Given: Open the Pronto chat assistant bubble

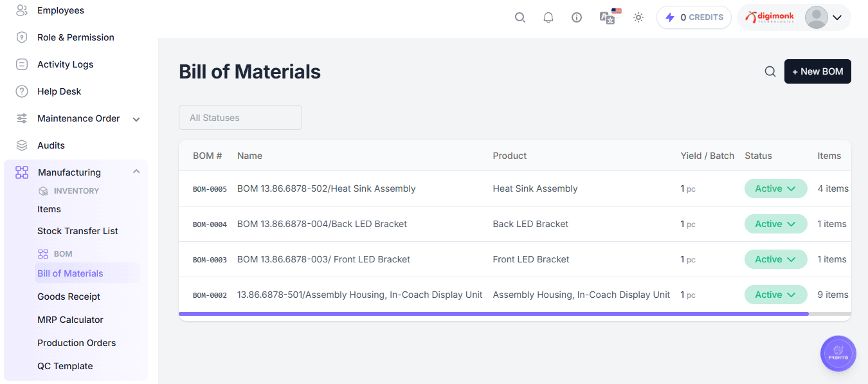Looking at the screenshot, I should 838,353.
